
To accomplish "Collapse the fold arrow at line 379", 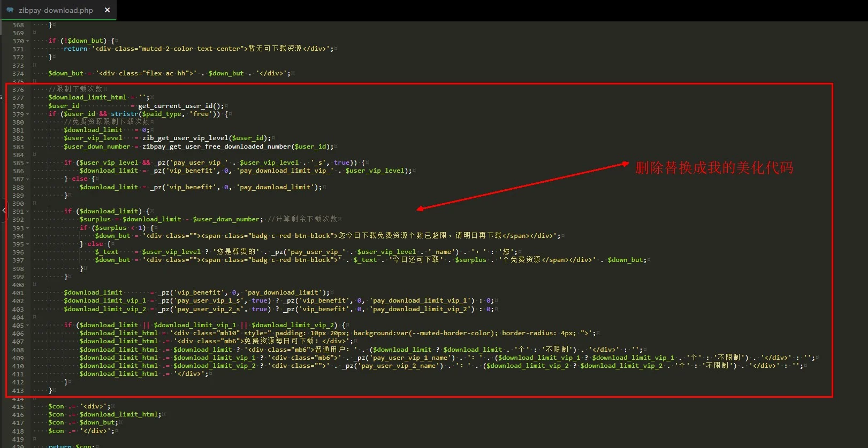I will click(28, 114).
